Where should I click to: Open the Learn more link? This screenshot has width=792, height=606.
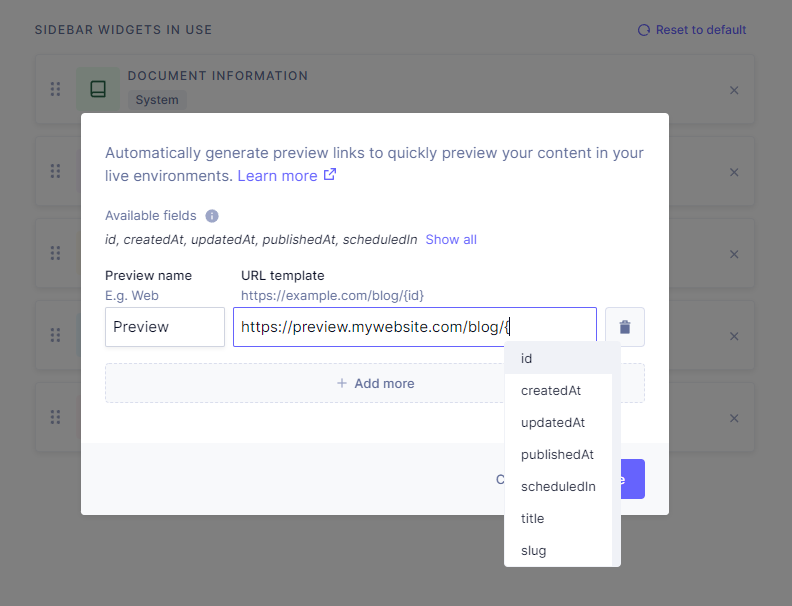[x=286, y=176]
